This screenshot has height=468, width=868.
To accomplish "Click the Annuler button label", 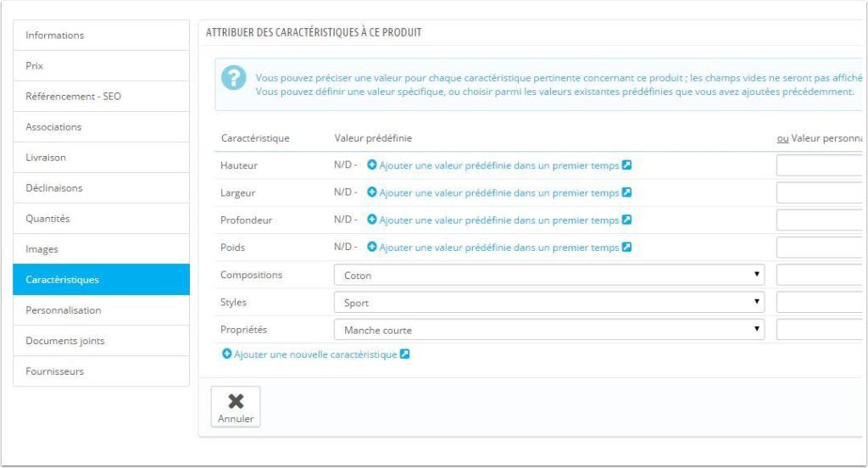I will click(x=236, y=419).
